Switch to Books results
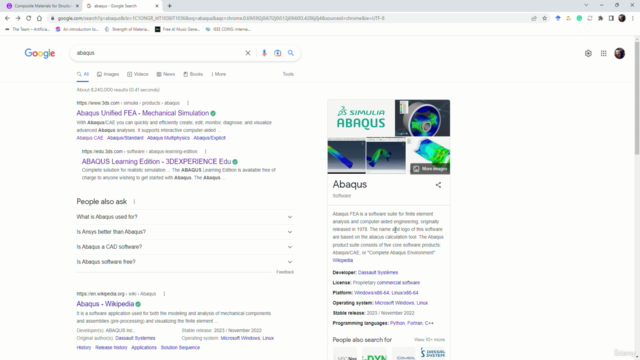Viewport: 640px width, 360px height. [193, 74]
